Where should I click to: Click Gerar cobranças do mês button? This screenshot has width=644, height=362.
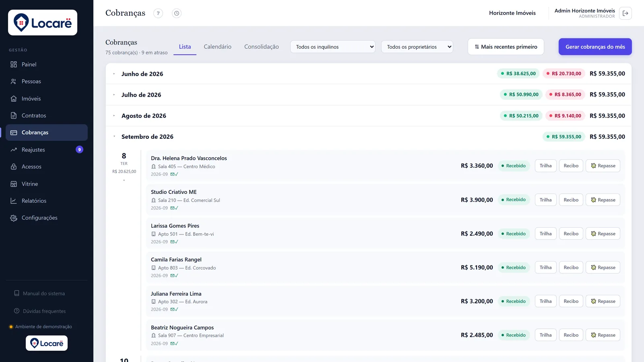[x=595, y=47]
